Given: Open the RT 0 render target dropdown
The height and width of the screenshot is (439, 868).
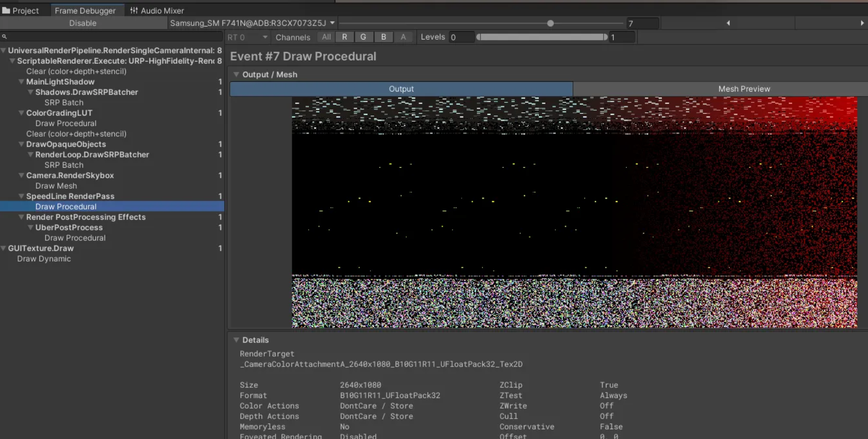Looking at the screenshot, I should coord(247,37).
